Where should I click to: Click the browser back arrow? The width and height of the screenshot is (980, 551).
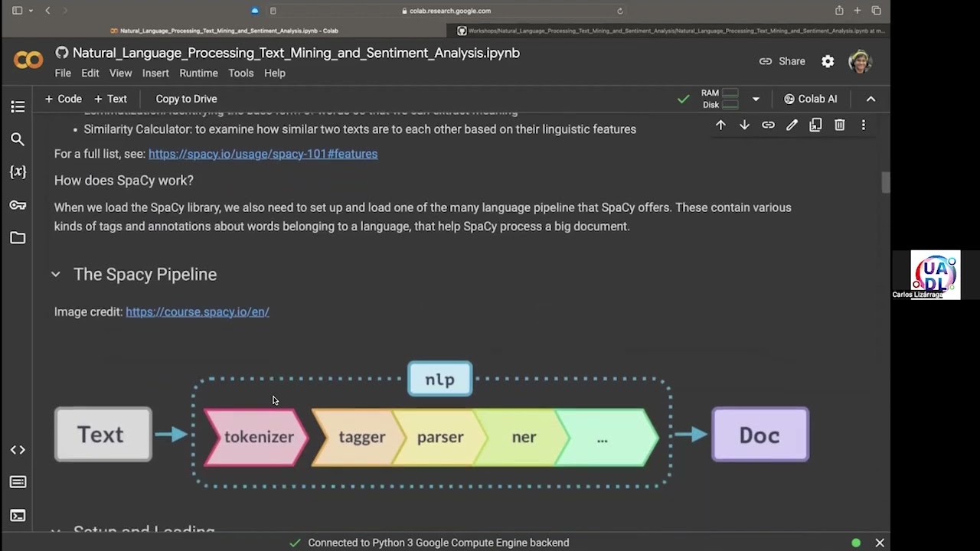click(x=47, y=11)
